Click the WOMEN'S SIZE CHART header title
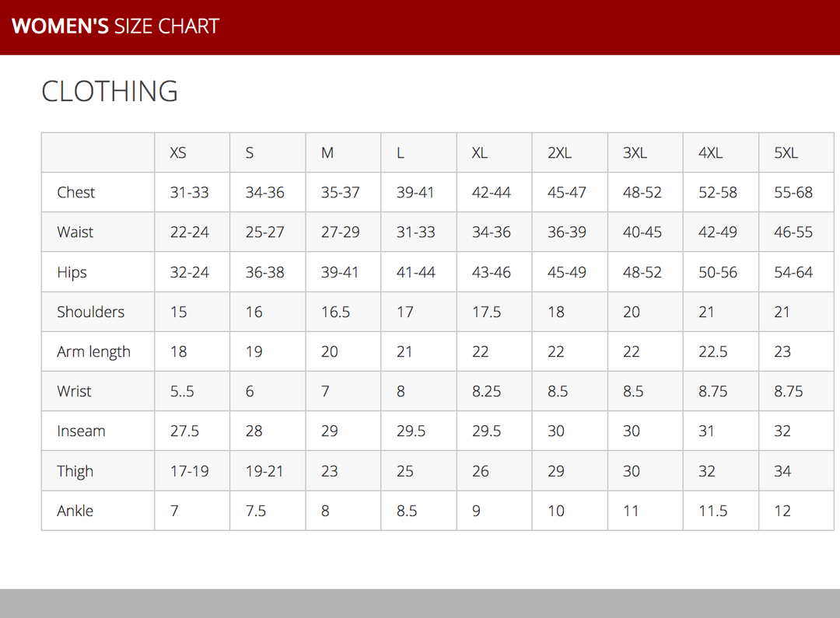The image size is (840, 618). 115,26
